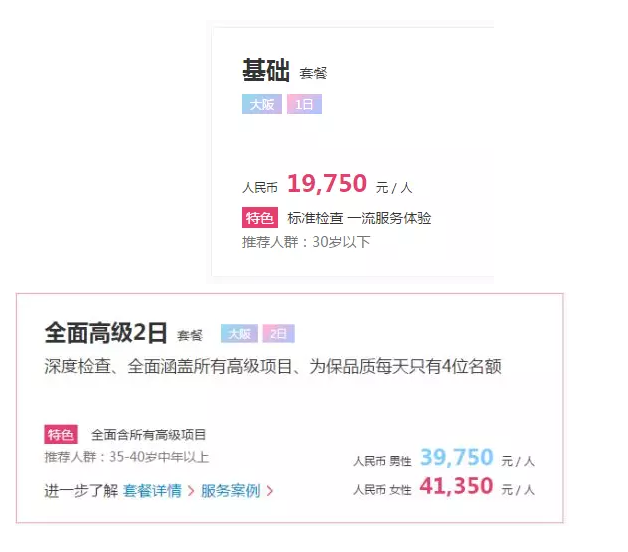Click the 全面含所有高级项目 feature text
Viewport: 628px width, 552px height.
point(148,435)
